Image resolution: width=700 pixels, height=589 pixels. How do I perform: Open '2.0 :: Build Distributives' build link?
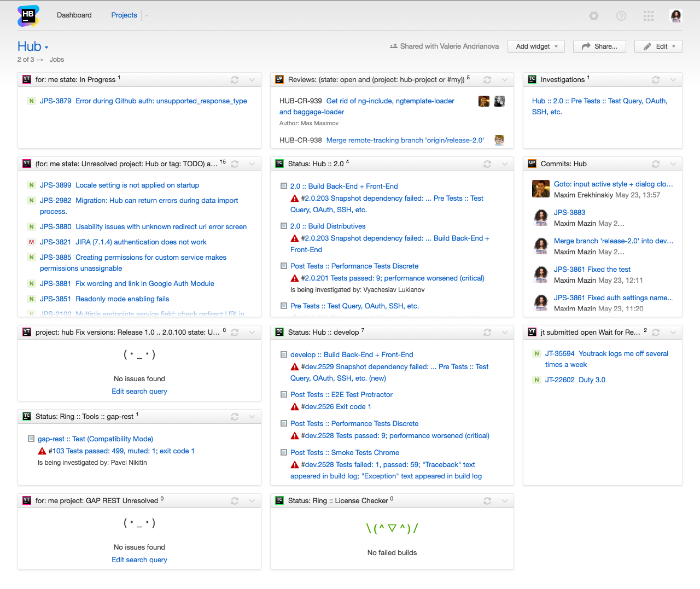[328, 226]
